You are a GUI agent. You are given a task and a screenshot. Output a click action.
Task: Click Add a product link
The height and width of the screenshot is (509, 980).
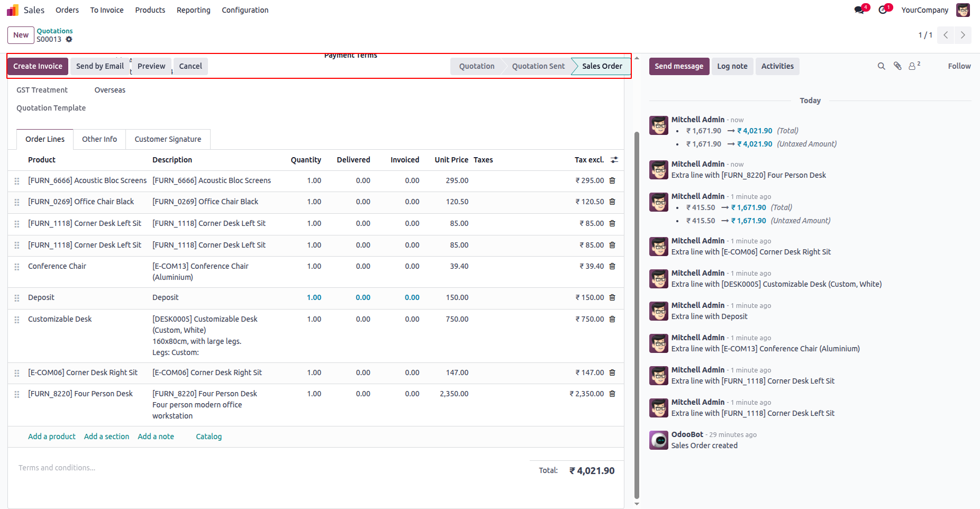[x=52, y=437]
